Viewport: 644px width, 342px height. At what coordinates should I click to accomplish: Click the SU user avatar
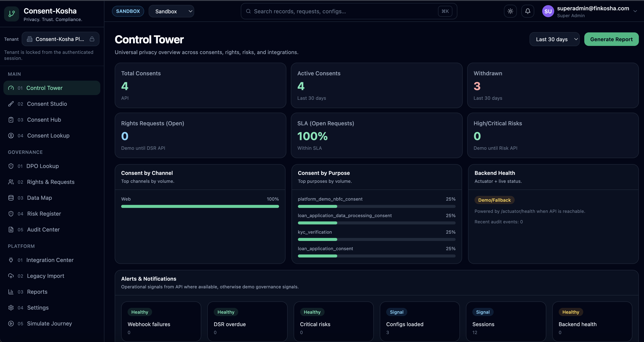[548, 11]
